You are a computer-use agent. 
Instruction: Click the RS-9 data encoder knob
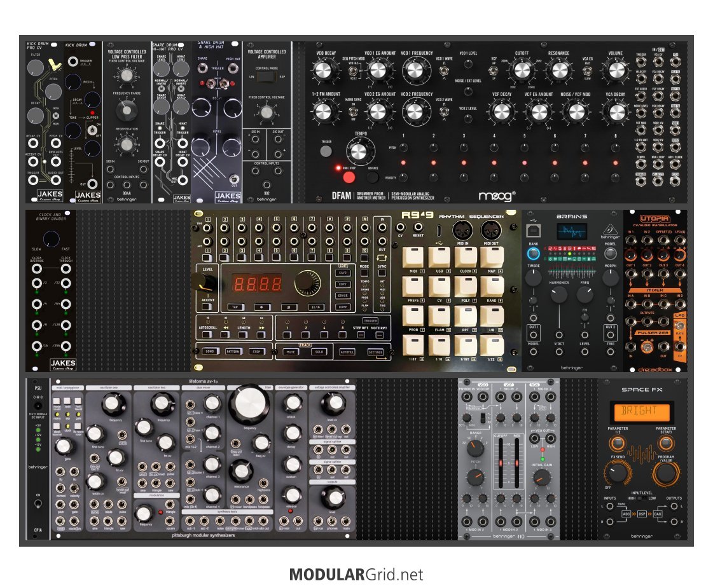(307, 283)
